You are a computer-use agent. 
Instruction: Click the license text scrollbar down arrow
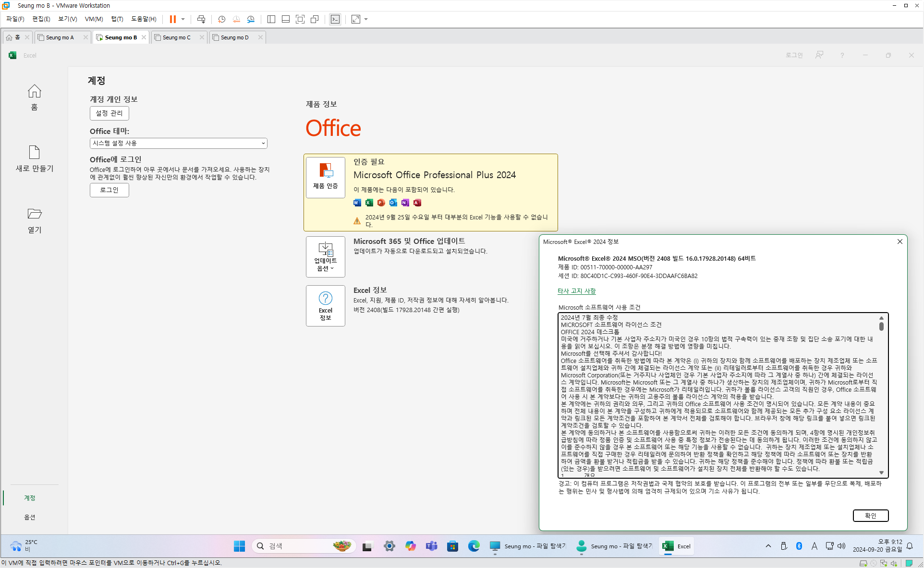coord(881,472)
